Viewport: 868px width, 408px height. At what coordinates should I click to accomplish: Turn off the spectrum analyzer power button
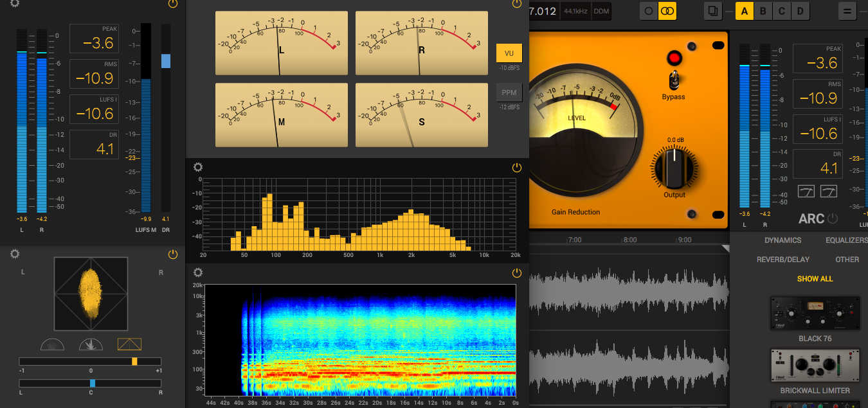(516, 168)
